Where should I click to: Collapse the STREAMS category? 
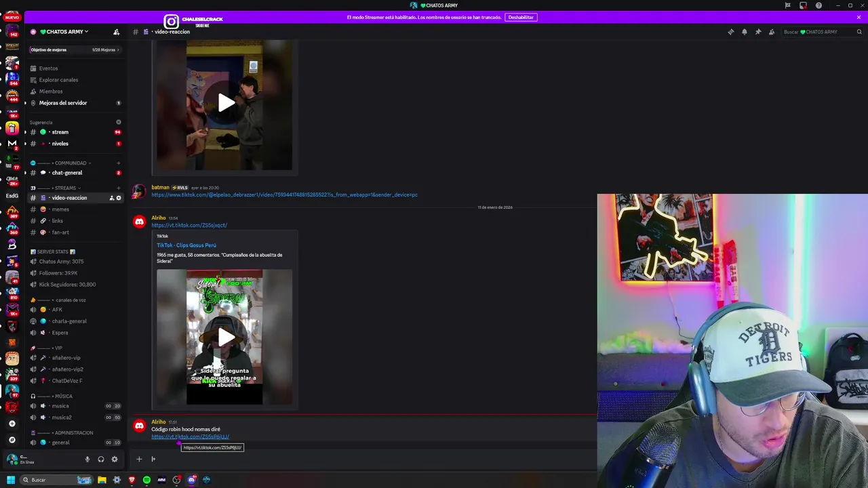(x=56, y=188)
